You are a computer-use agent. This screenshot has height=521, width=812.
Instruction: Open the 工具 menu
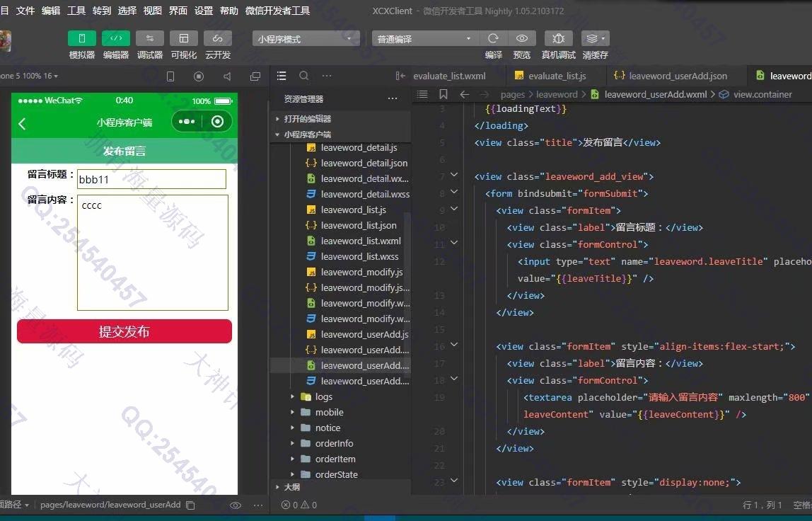(76, 11)
